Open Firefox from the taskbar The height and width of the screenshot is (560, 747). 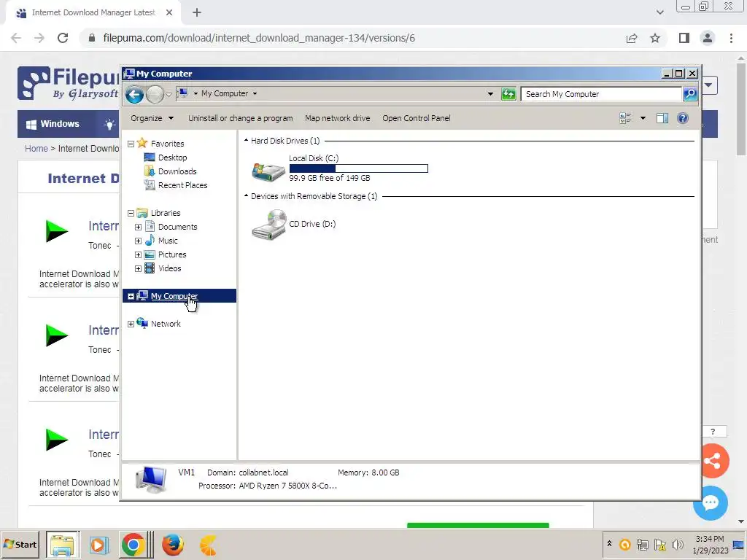pyautogui.click(x=172, y=545)
